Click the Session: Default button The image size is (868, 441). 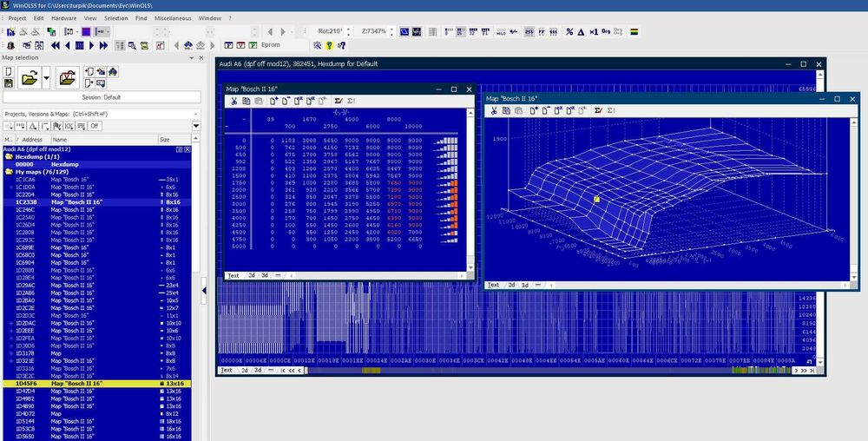(x=100, y=97)
